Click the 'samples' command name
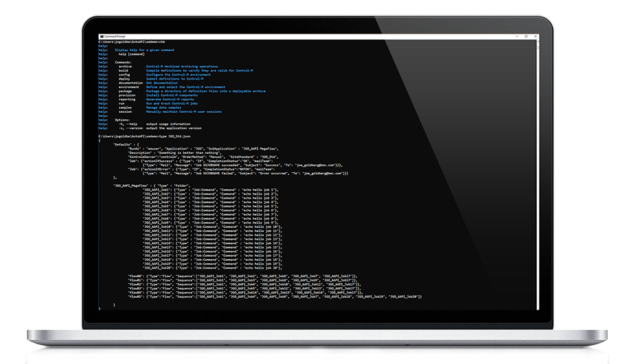This screenshot has height=364, width=635. tap(125, 108)
